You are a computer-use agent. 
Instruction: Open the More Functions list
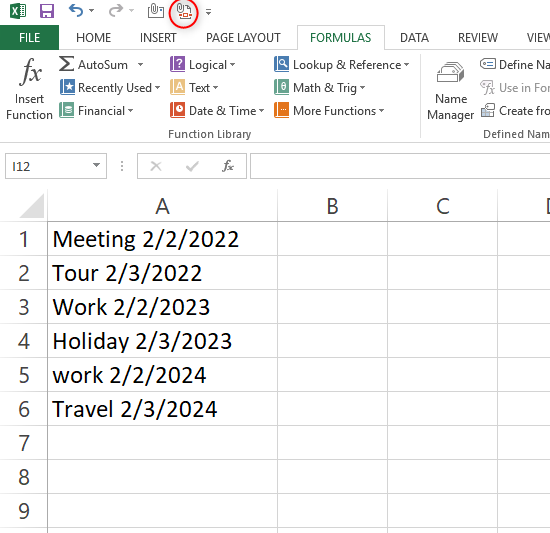coord(329,111)
